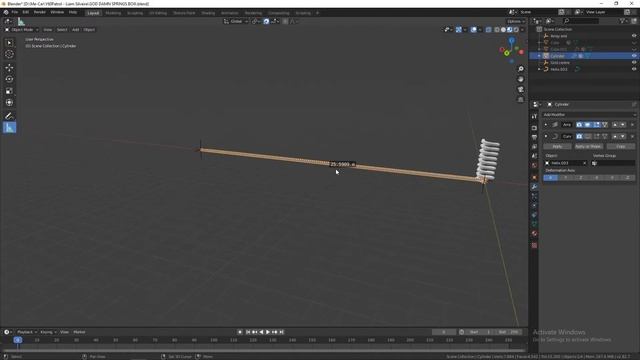Select X Deformation Axis button
This screenshot has width=640, height=360.
[550, 178]
